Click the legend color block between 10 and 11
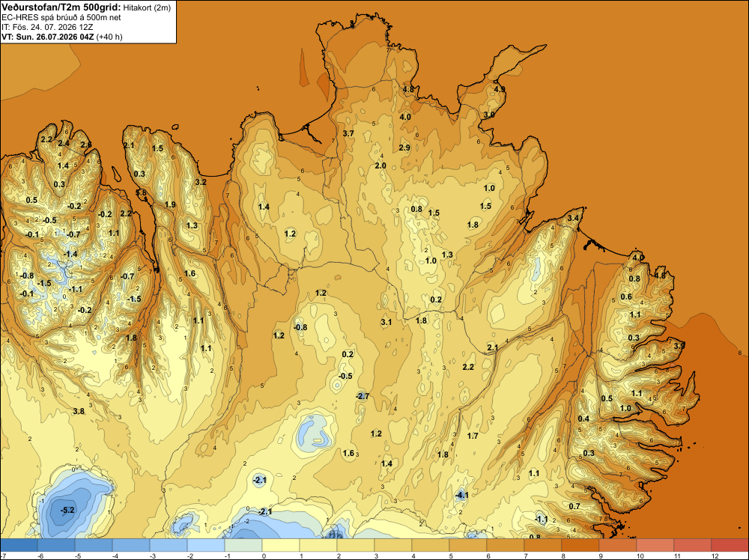Image resolution: width=749 pixels, height=560 pixels. pyautogui.click(x=656, y=545)
